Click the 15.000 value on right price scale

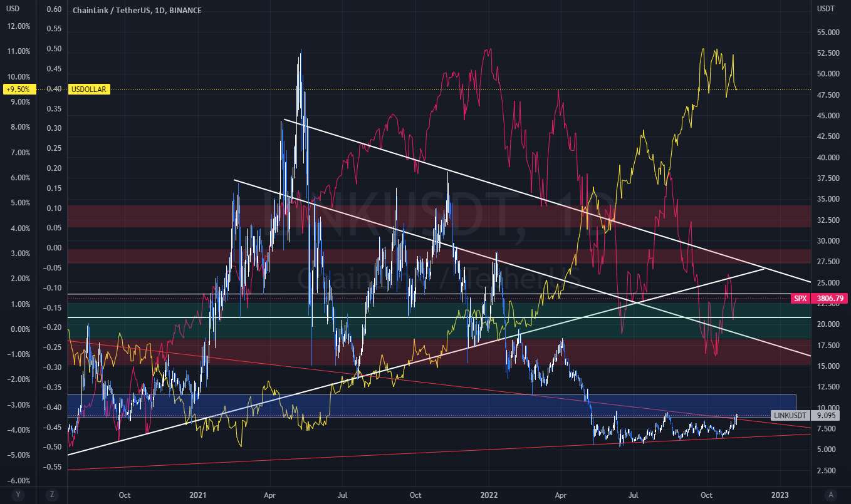tap(828, 366)
